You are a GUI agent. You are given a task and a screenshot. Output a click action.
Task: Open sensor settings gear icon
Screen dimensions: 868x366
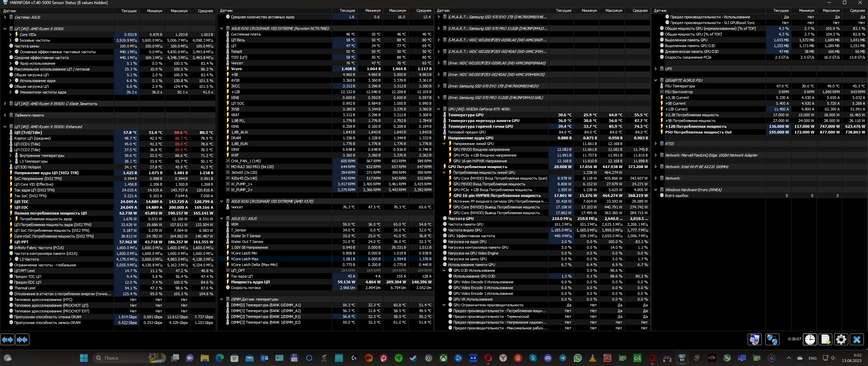pyautogui.click(x=841, y=339)
